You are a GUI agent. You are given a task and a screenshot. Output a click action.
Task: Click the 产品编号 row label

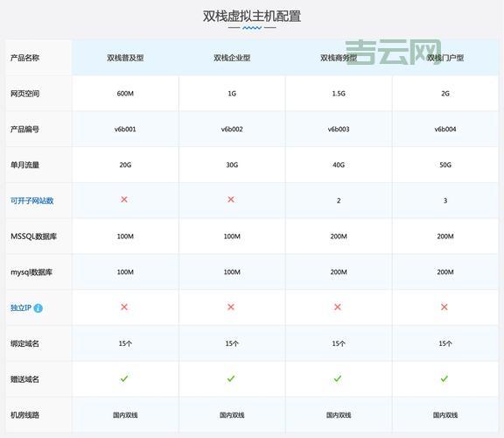click(24, 130)
